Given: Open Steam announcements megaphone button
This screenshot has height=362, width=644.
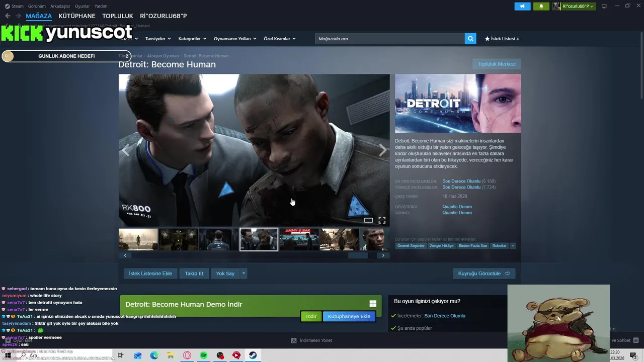Looking at the screenshot, I should (x=522, y=6).
